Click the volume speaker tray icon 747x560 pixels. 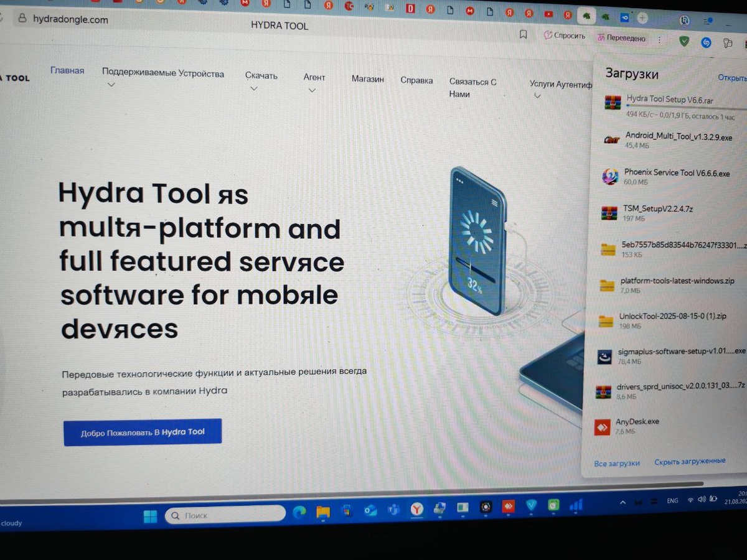[x=702, y=499]
